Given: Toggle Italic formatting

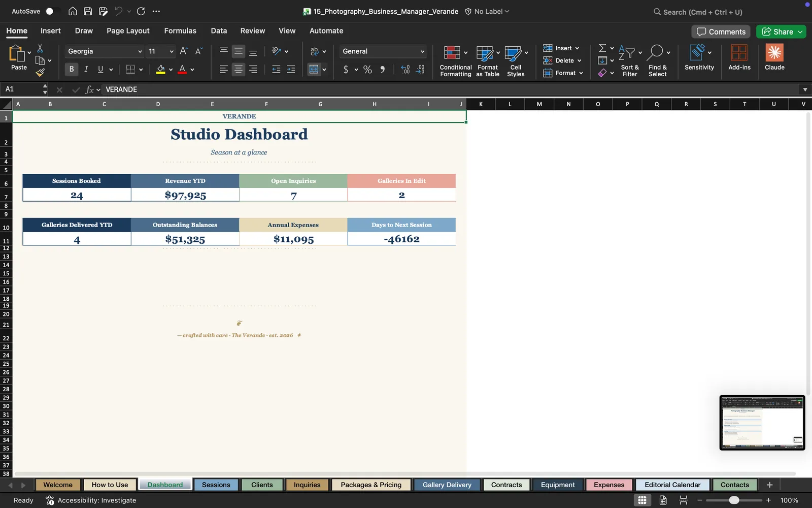Looking at the screenshot, I should 86,69.
